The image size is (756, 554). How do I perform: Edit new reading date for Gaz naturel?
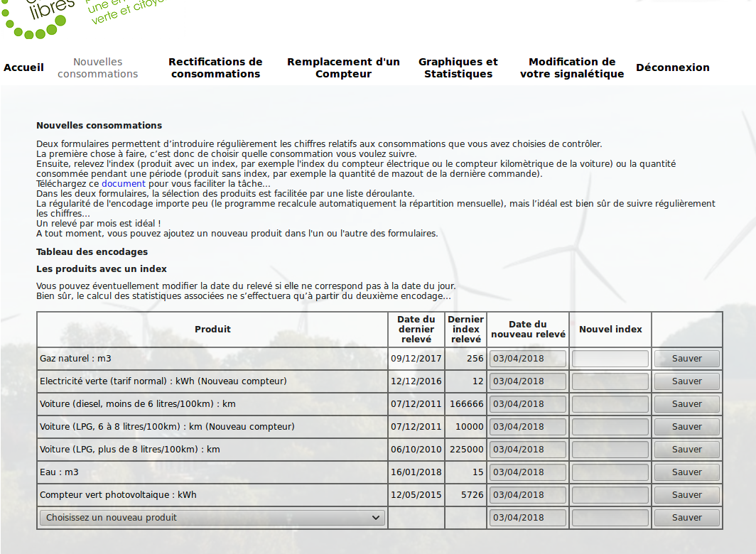(x=528, y=359)
